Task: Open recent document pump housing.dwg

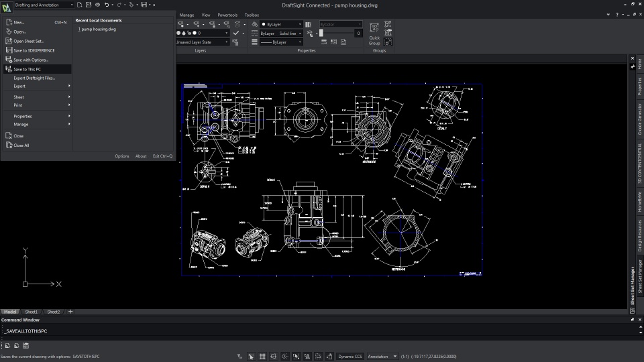Action: [x=97, y=29]
